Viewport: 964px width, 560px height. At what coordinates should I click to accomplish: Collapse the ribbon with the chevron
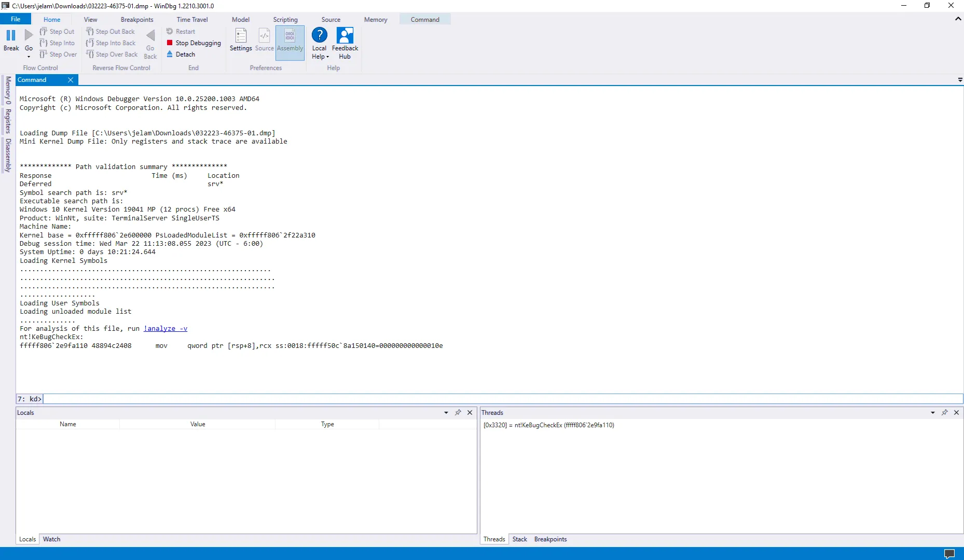958,19
